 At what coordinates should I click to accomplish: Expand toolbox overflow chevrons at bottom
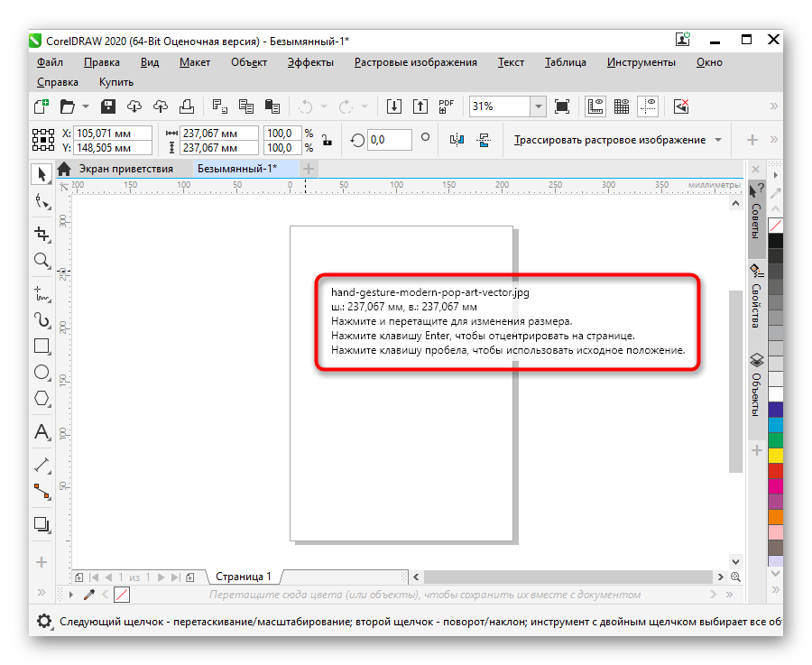point(42,592)
